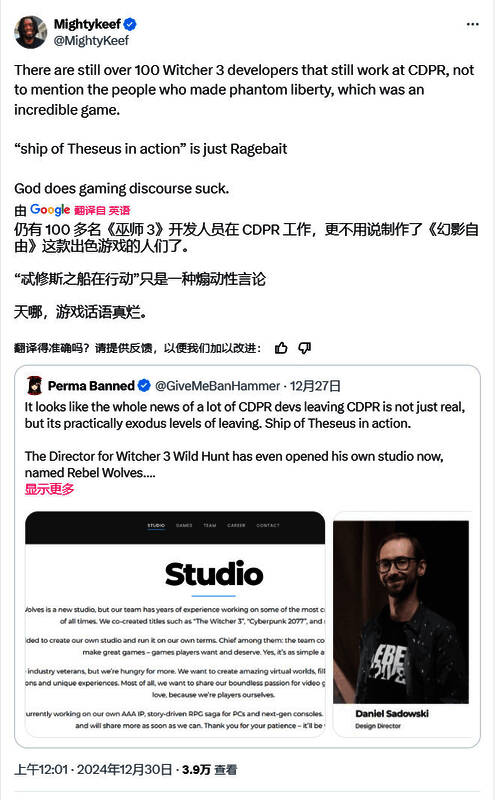Open quoted tweet by clicking its text
495x800 pixels.
(x=244, y=439)
